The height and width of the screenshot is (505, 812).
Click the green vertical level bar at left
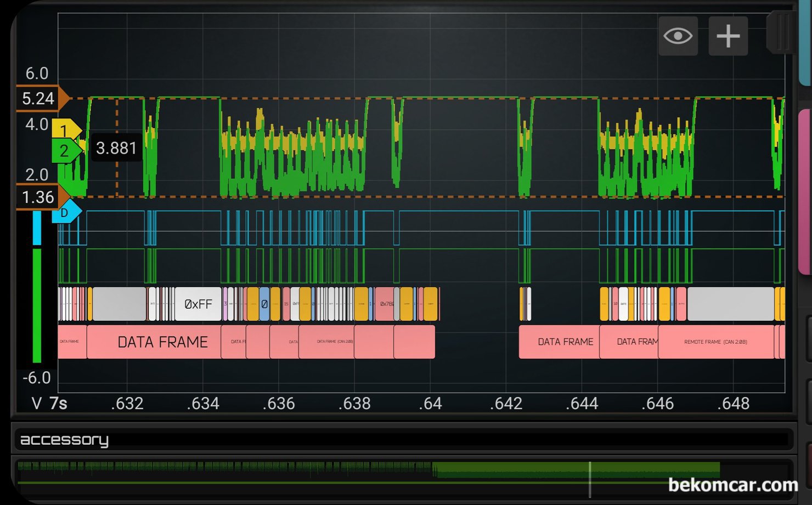[37, 305]
